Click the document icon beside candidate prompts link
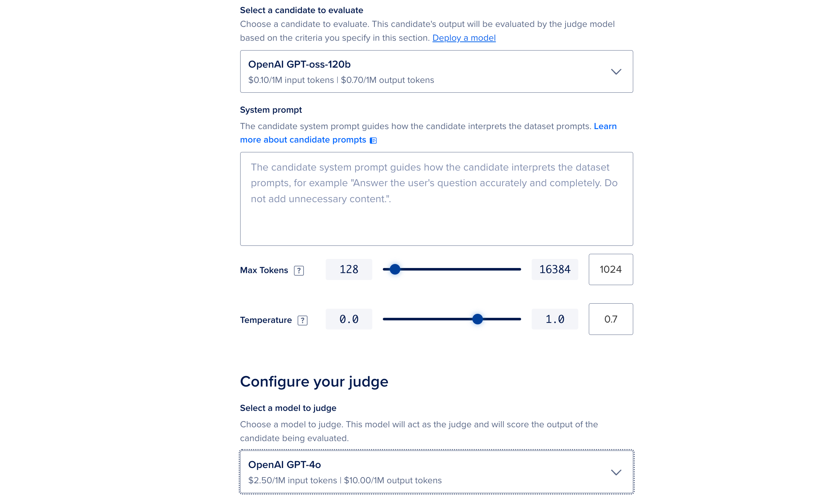Viewport: 837px width, 504px height. click(373, 140)
